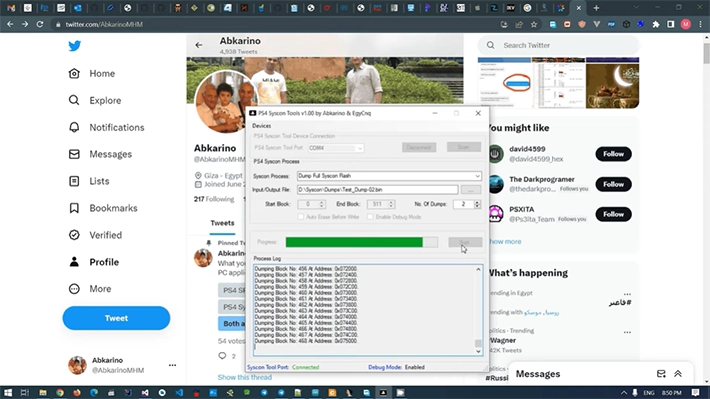Open account menu dots beside Abkarino
710x399 pixels.
[172, 365]
